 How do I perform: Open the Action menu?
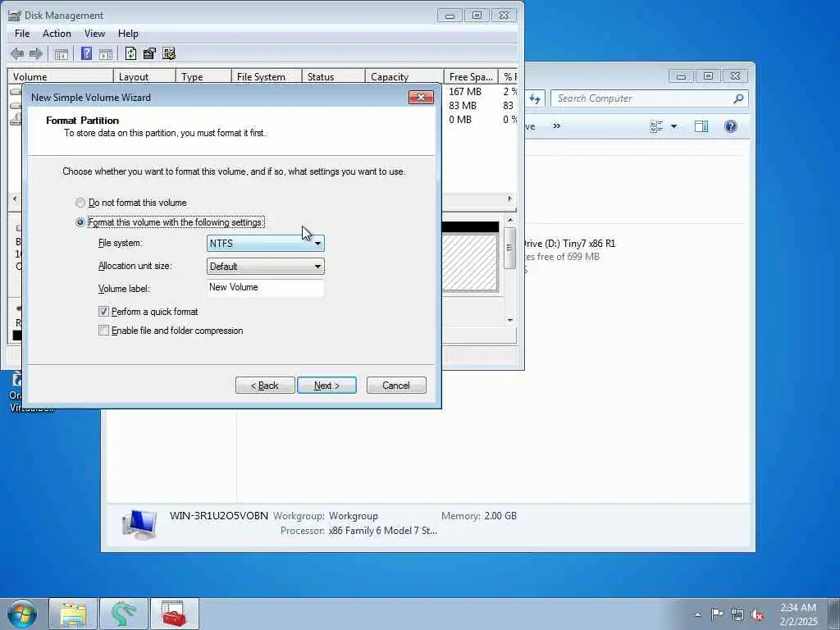pyautogui.click(x=57, y=33)
